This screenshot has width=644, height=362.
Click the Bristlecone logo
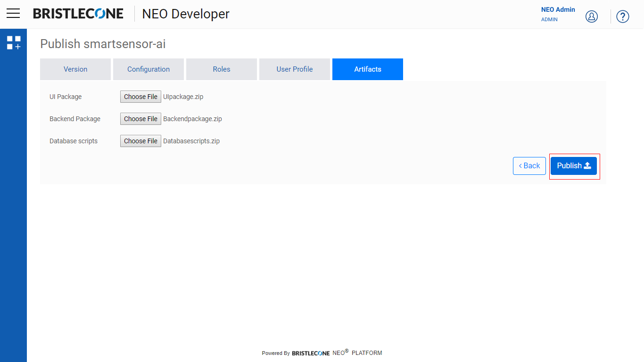pyautogui.click(x=78, y=14)
